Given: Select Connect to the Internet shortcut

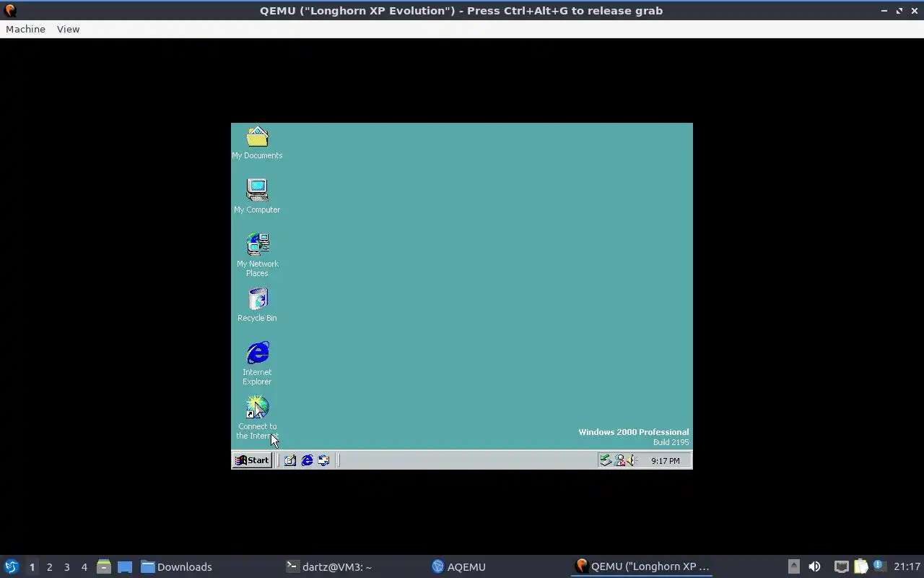Looking at the screenshot, I should pyautogui.click(x=257, y=418).
